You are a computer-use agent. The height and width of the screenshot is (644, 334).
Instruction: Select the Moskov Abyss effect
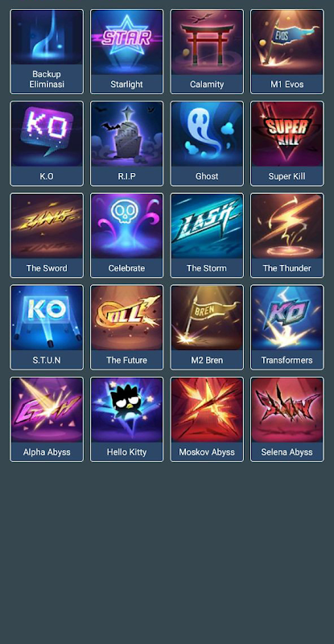click(x=207, y=419)
